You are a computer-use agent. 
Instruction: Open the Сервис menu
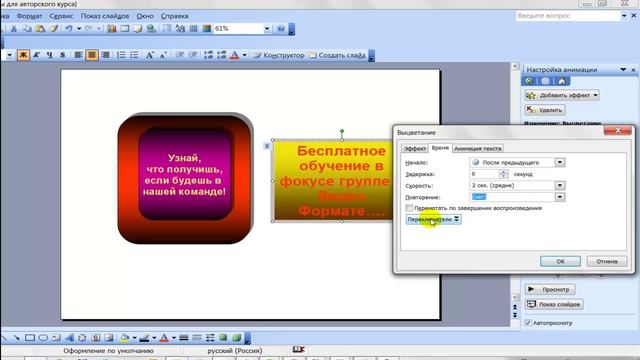61,16
